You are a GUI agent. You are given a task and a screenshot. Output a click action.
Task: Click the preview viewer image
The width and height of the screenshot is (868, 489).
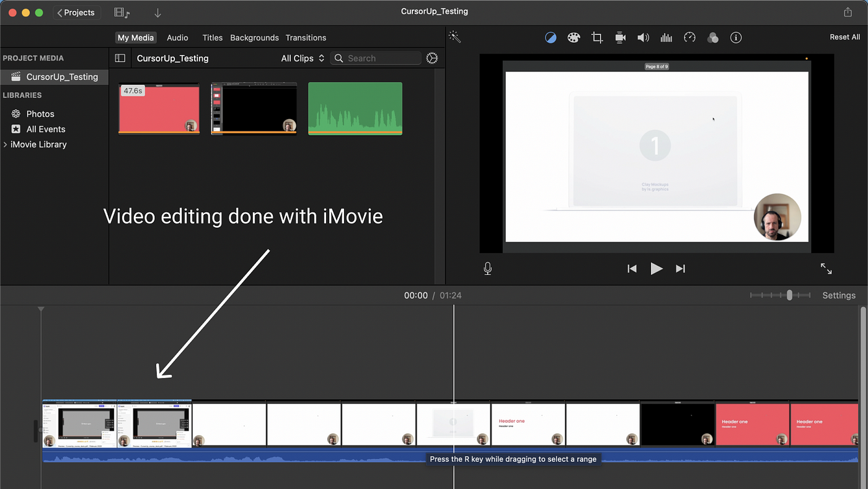coord(657,153)
